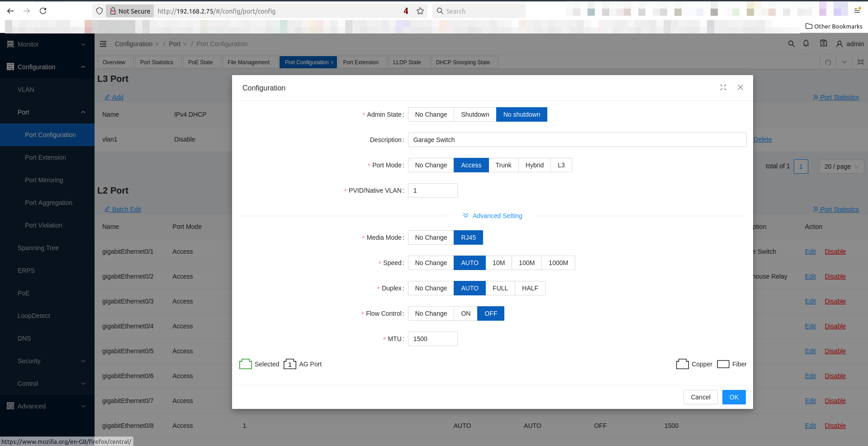Click the Monitor sidebar icon
The image size is (868, 446).
click(x=9, y=44)
